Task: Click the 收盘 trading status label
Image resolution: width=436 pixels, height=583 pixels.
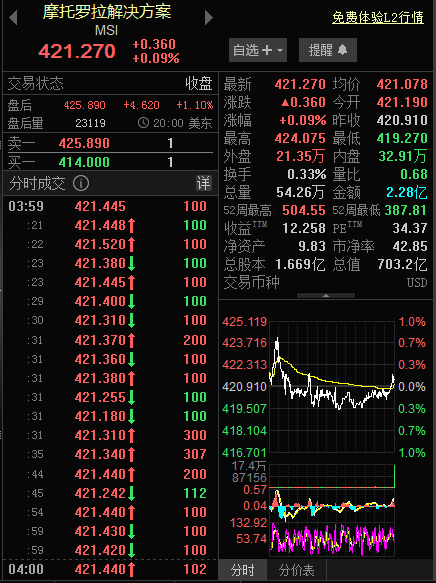Action: coord(199,83)
